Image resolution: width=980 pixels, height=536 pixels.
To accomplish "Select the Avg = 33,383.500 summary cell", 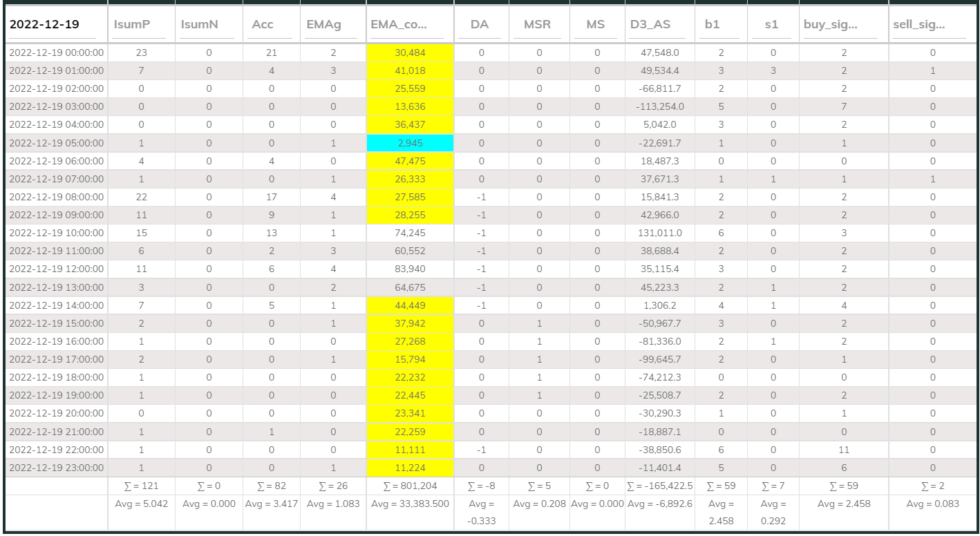I will pos(410,504).
